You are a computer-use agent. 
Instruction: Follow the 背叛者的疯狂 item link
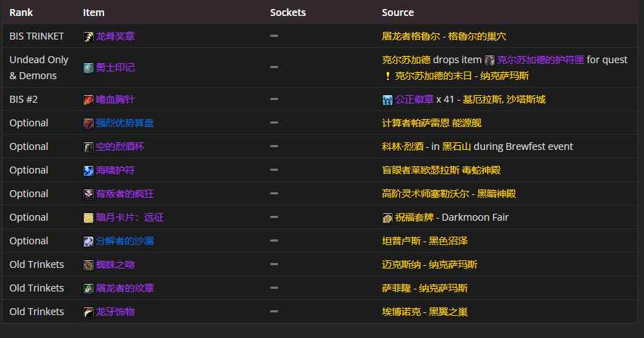[120, 194]
